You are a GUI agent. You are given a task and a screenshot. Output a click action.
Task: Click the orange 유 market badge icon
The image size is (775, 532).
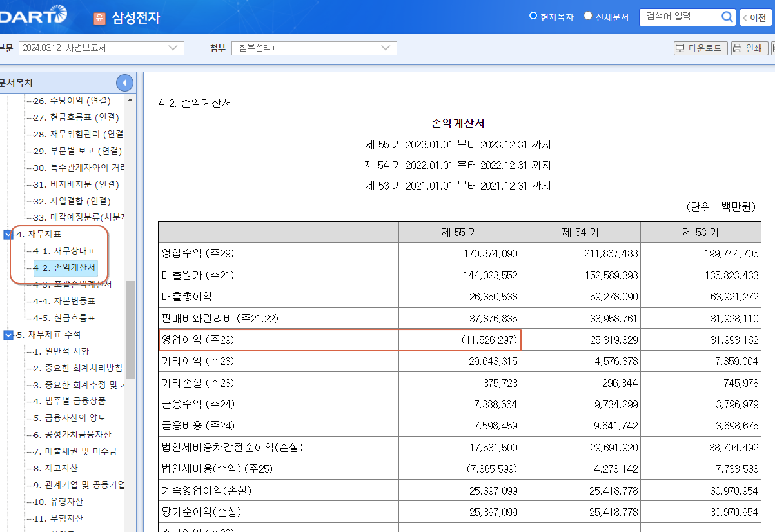[99, 18]
